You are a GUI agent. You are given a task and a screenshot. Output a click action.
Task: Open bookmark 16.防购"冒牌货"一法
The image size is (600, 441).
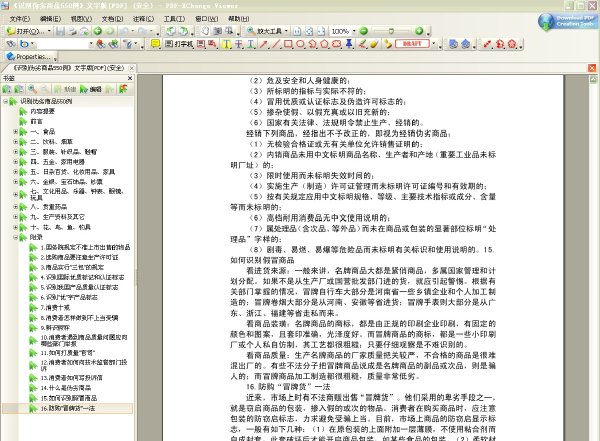[68, 408]
